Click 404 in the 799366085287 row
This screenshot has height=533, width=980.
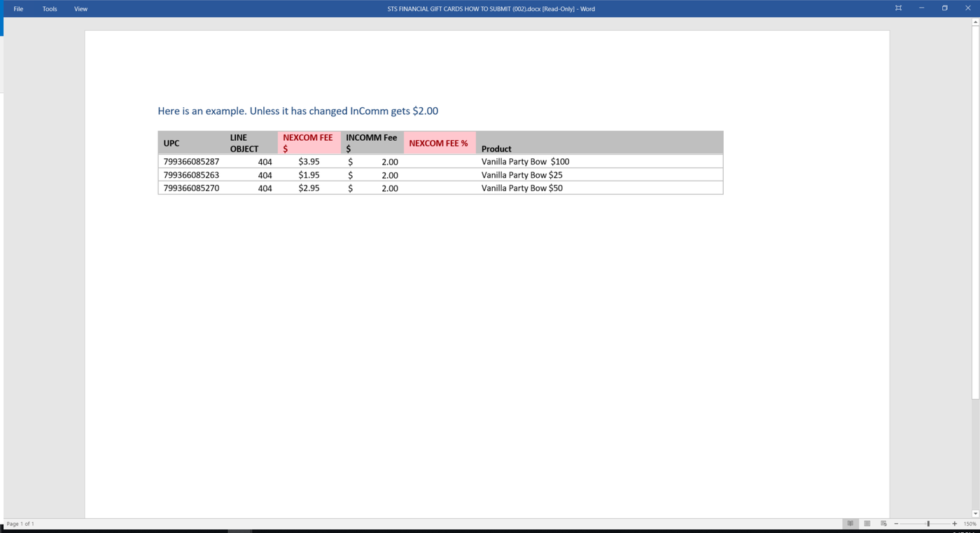click(265, 162)
